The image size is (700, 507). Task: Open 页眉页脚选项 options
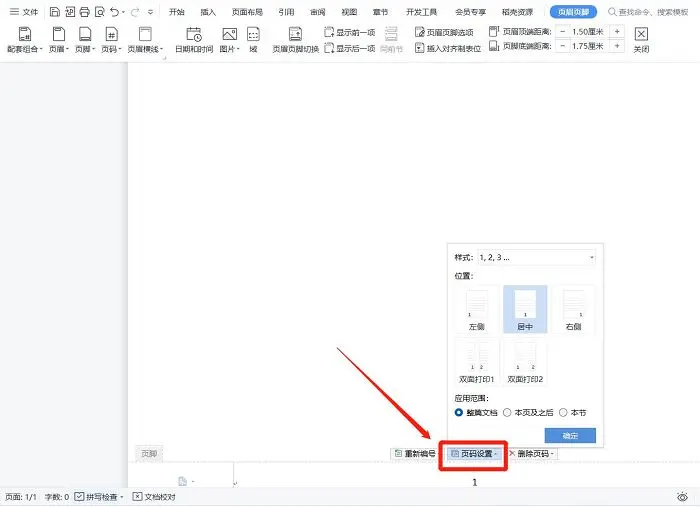pyautogui.click(x=444, y=32)
